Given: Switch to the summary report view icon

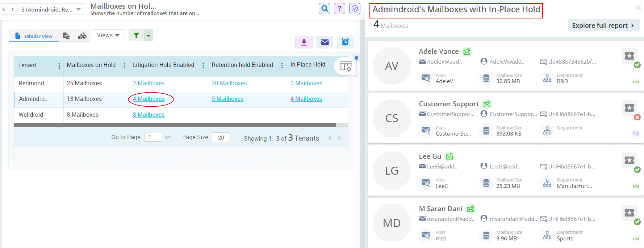Looking at the screenshot, I should tap(66, 35).
